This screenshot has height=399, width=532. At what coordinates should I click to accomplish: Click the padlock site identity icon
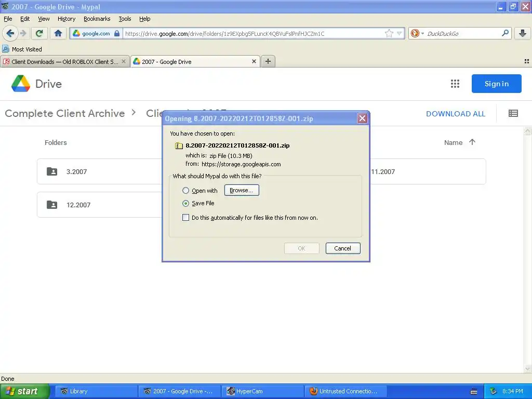pyautogui.click(x=117, y=33)
